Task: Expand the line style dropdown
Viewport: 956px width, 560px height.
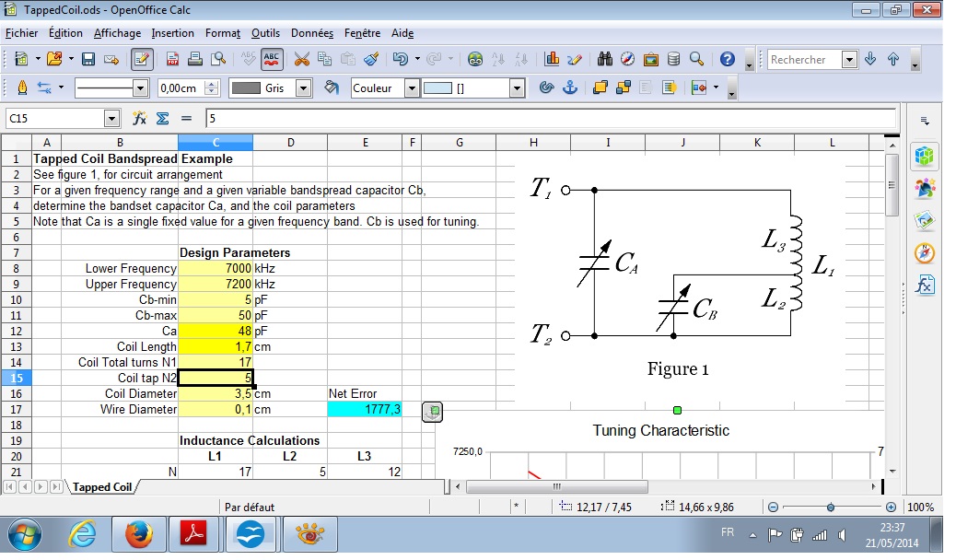Action: [141, 88]
